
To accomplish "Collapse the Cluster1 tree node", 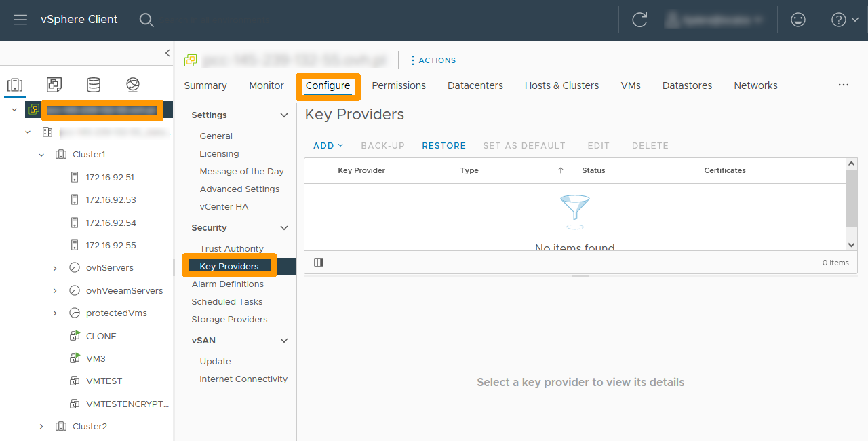I will tap(41, 155).
